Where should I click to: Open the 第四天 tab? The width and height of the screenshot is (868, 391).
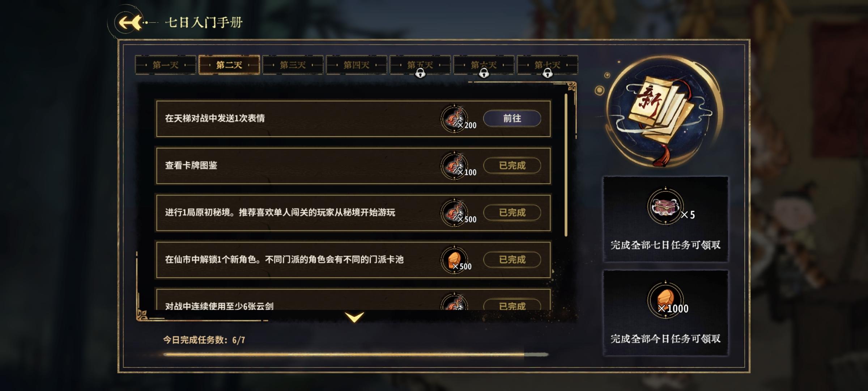coord(357,65)
